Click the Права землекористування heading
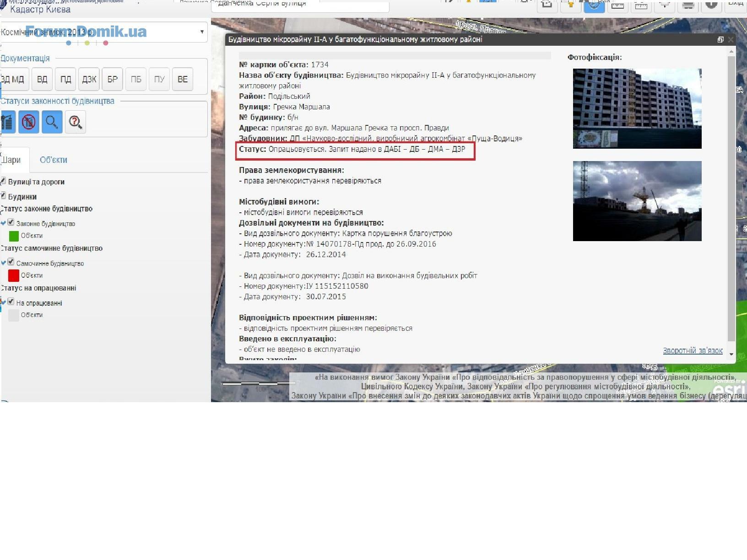The width and height of the screenshot is (747, 560). (x=292, y=170)
